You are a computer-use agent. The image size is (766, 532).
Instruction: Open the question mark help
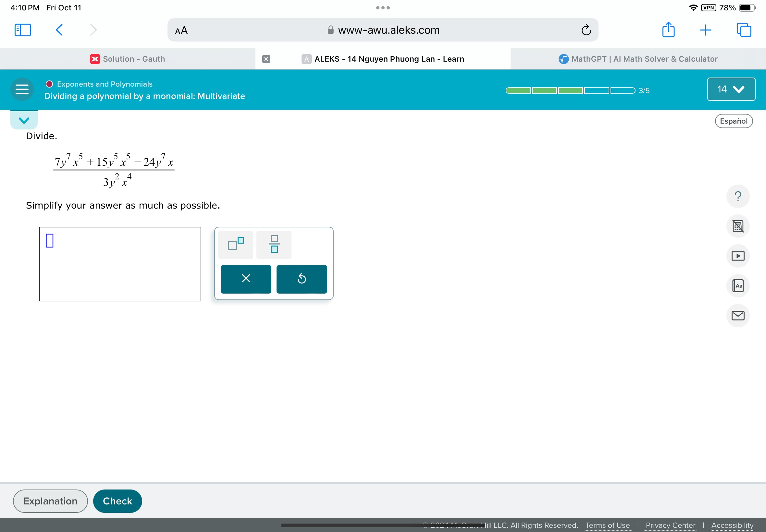738,196
